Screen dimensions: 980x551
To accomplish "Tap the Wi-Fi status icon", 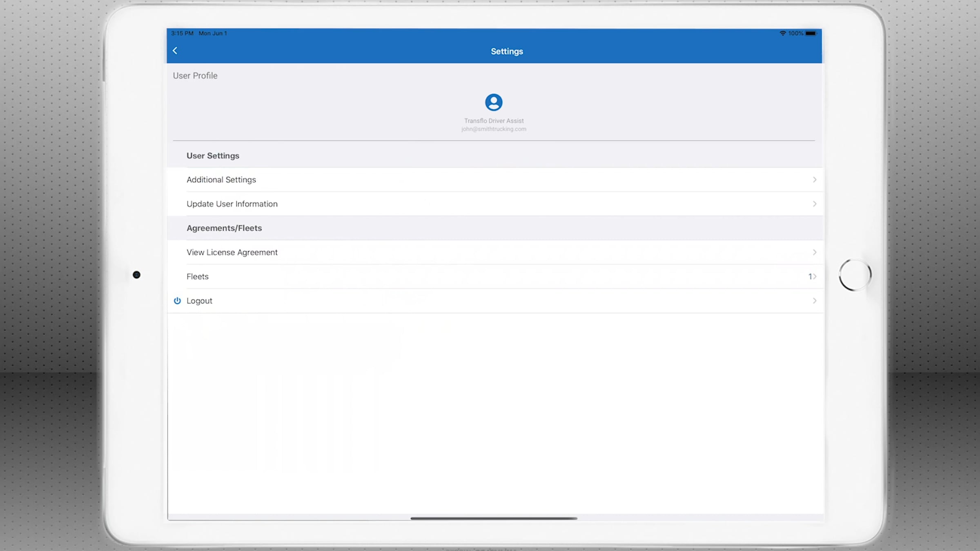I will tap(782, 33).
